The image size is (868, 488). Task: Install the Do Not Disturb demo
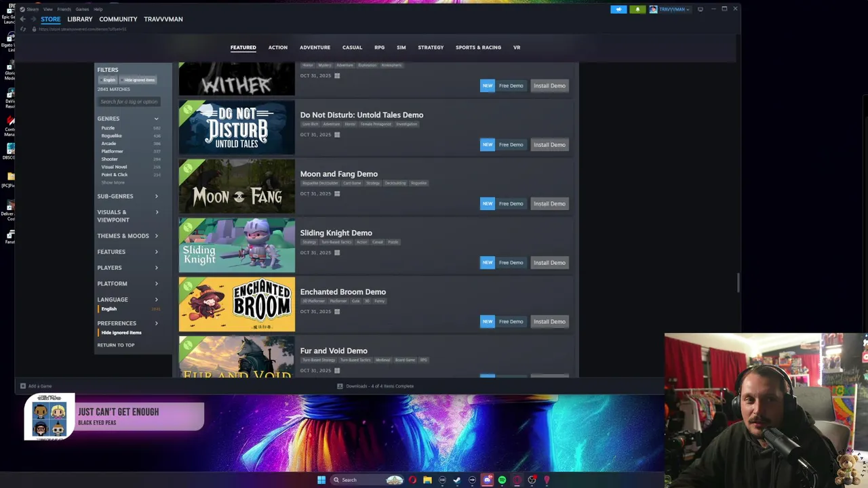click(x=549, y=144)
